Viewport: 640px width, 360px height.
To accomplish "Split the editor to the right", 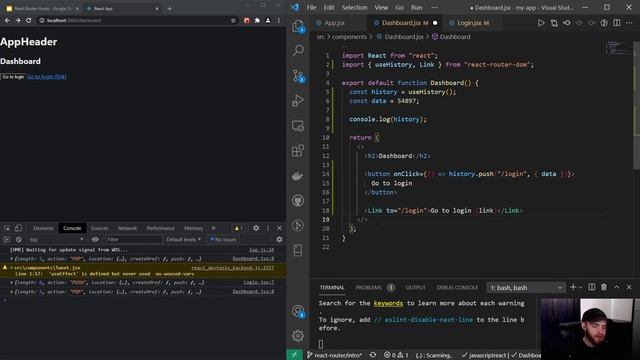I will click(616, 23).
